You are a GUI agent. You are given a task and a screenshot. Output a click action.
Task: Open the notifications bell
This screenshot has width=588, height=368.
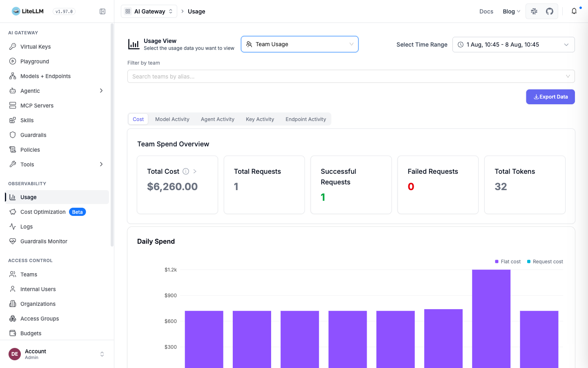pyautogui.click(x=574, y=11)
